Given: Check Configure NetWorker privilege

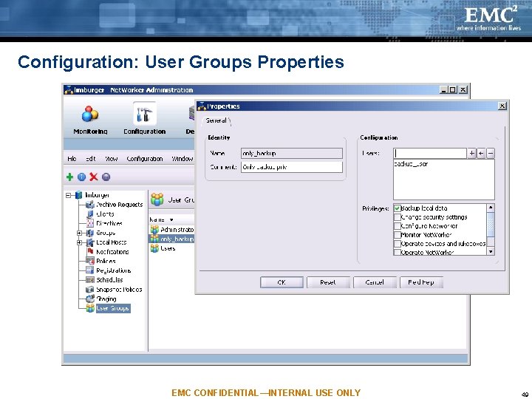Looking at the screenshot, I should (397, 226).
